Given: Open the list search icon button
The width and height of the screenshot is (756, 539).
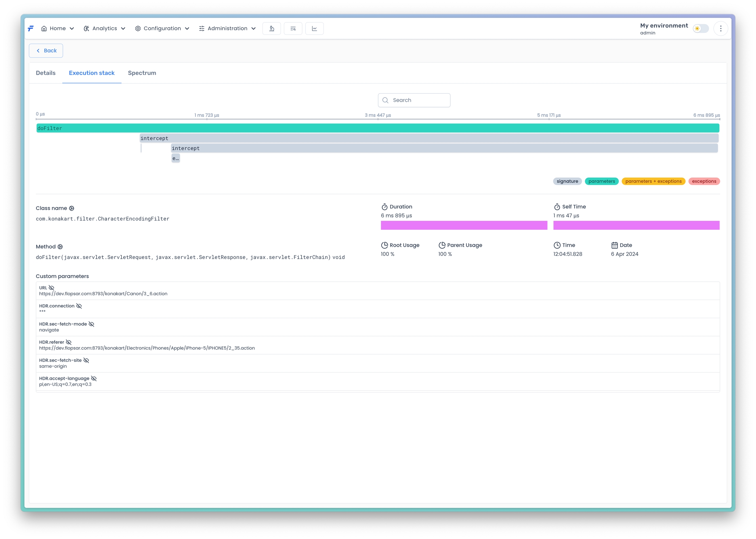Looking at the screenshot, I should [293, 29].
